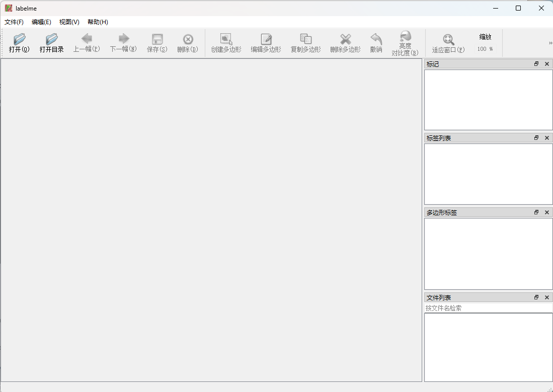
Task: Click the Previous Image (上一幅) arrow icon
Action: point(87,39)
